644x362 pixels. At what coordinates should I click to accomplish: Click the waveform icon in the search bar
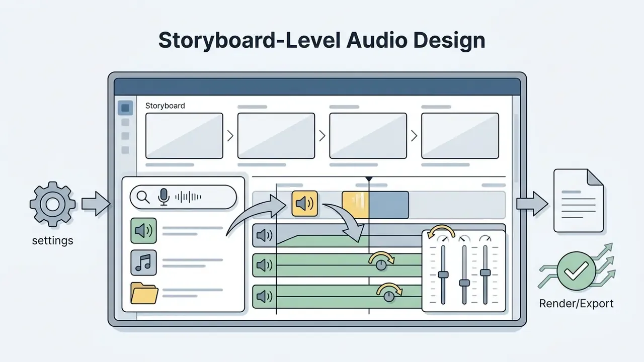pyautogui.click(x=188, y=197)
